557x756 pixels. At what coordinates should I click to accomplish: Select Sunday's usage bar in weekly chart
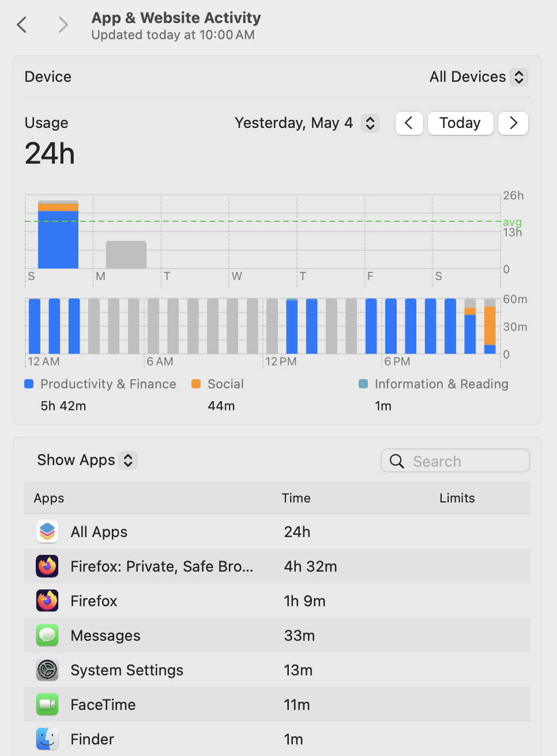[58, 235]
